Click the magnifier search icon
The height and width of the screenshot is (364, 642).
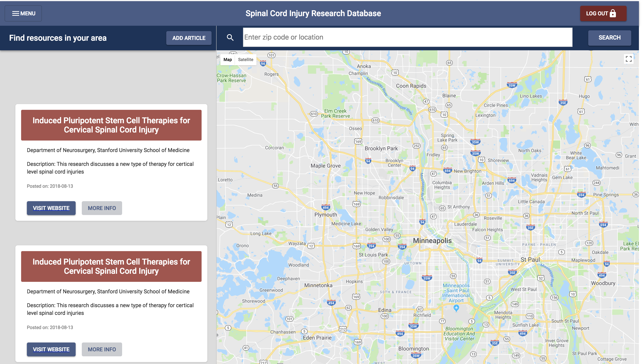230,37
